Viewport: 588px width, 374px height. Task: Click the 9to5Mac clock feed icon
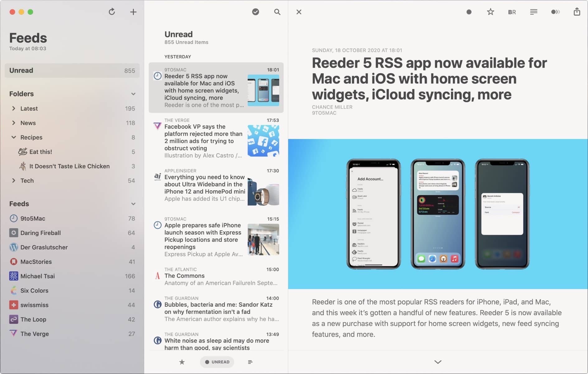click(14, 218)
